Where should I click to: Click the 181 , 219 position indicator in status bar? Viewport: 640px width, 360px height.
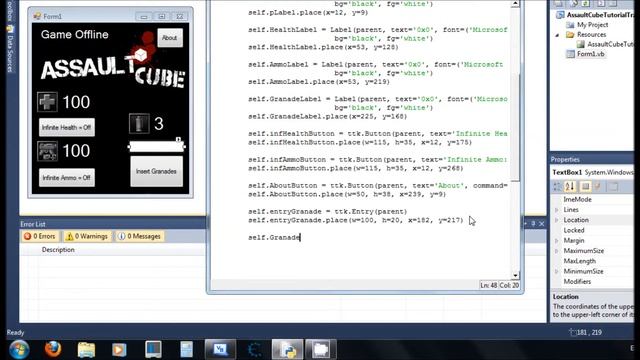(586, 333)
